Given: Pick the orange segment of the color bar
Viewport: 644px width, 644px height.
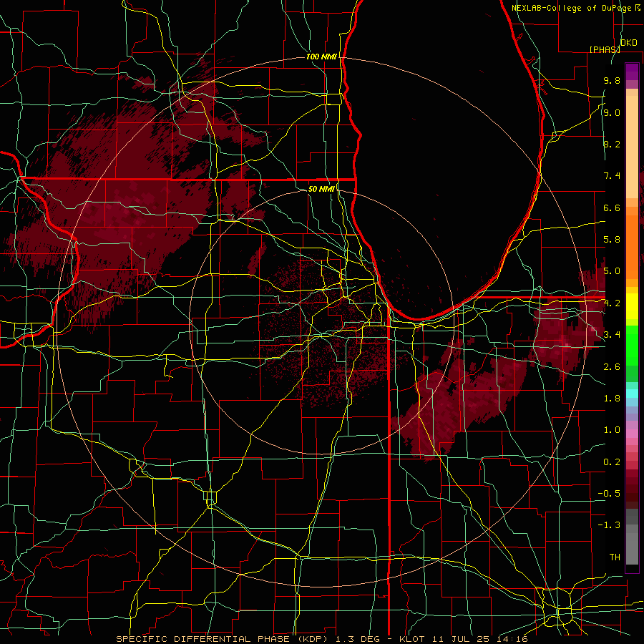Looking at the screenshot, I should [632, 246].
